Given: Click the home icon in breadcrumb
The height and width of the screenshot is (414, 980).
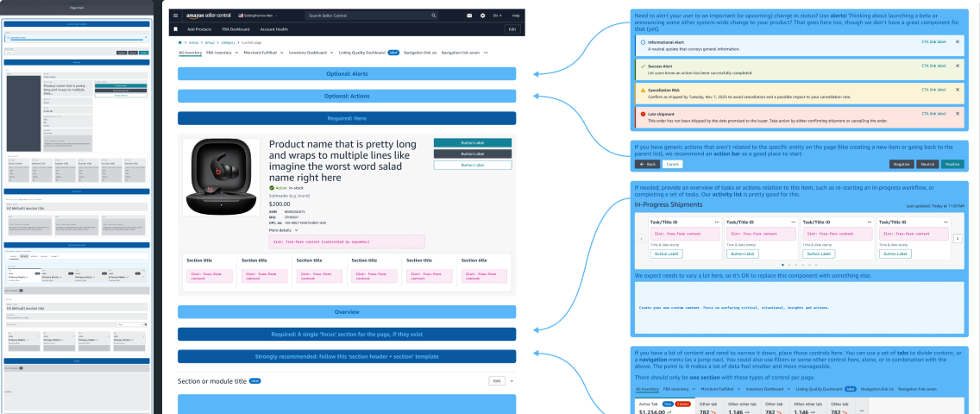Looking at the screenshot, I should 179,41.
